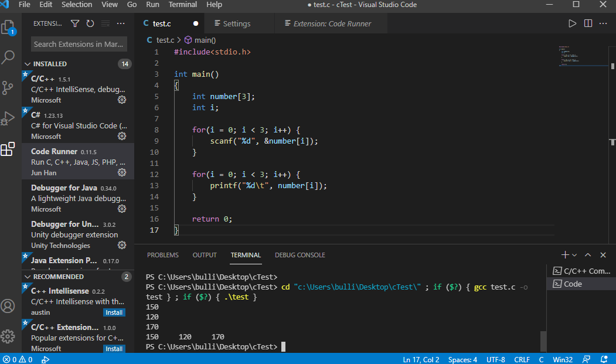Open Extensions views and more actions menu
The image size is (616, 364).
pyautogui.click(x=121, y=23)
